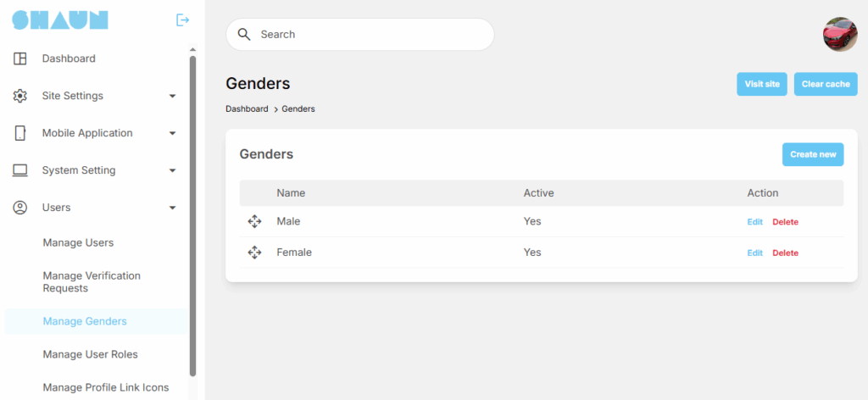Click the move handle beside Female
The width and height of the screenshot is (868, 400).
pos(254,253)
